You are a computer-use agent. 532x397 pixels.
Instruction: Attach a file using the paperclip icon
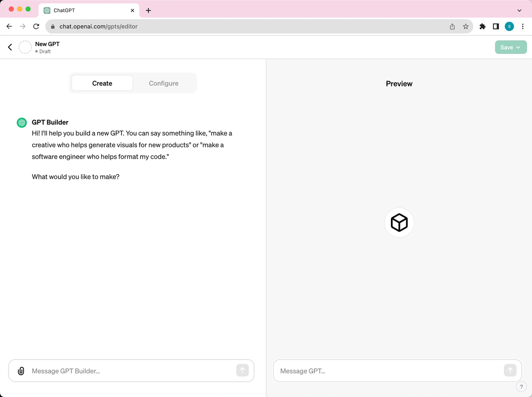pos(21,371)
